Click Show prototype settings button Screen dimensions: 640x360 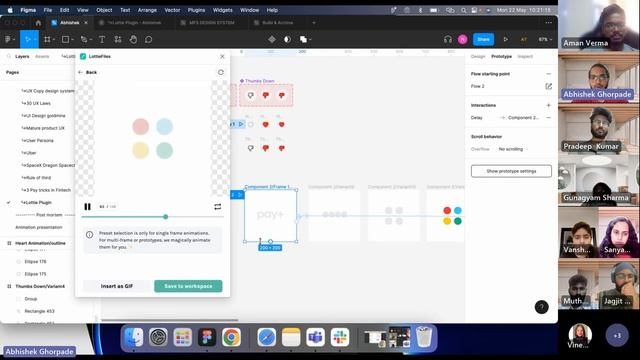click(511, 171)
